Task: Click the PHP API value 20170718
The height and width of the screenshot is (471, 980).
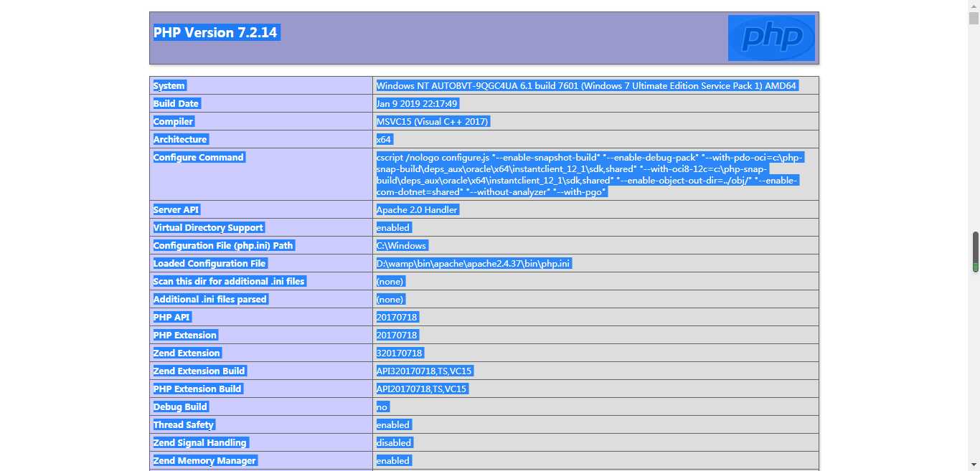Action: 397,317
